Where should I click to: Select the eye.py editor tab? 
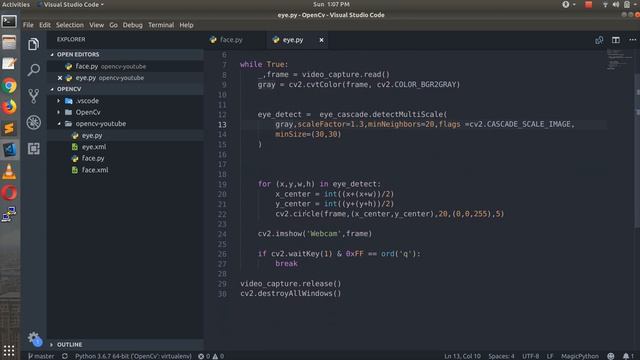(x=293, y=40)
